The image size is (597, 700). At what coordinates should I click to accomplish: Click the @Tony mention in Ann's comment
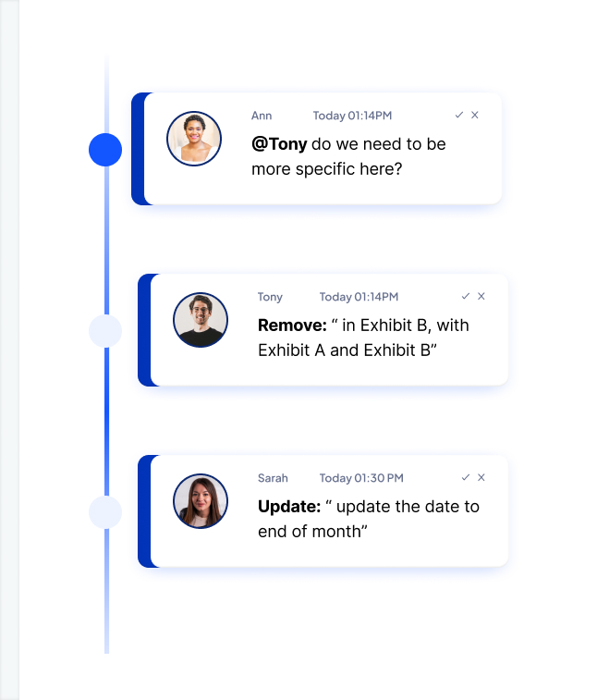point(279,144)
